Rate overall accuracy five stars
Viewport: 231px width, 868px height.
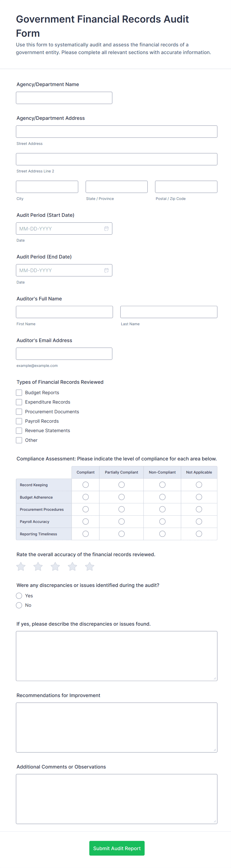point(90,566)
